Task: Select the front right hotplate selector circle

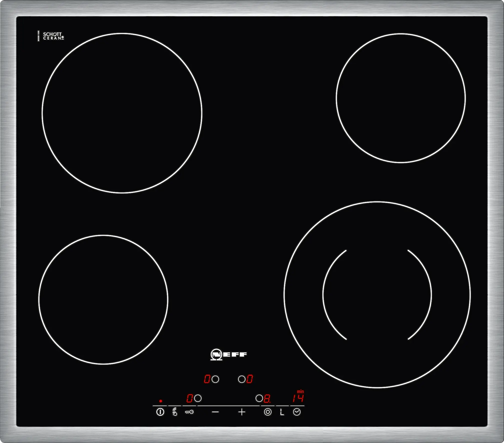Action: pyautogui.click(x=259, y=398)
